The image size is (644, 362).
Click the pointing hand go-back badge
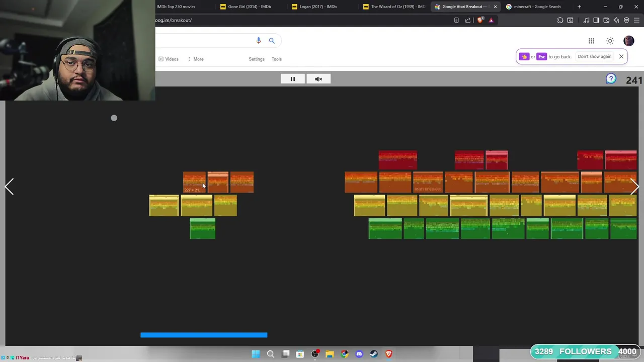[524, 56]
